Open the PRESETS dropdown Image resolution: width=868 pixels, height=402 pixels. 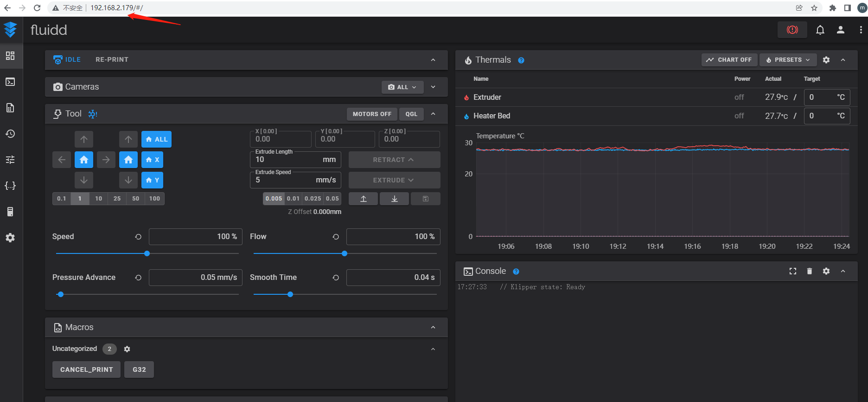coord(788,60)
